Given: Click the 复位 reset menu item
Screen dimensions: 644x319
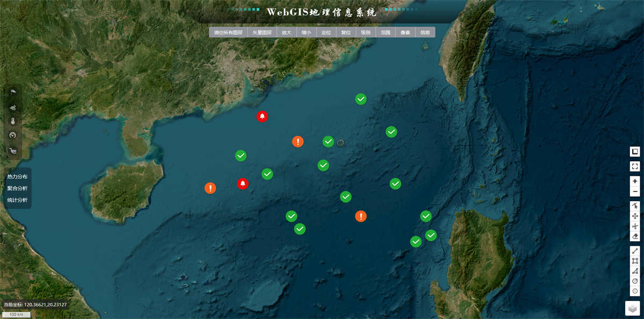Looking at the screenshot, I should pos(346,33).
